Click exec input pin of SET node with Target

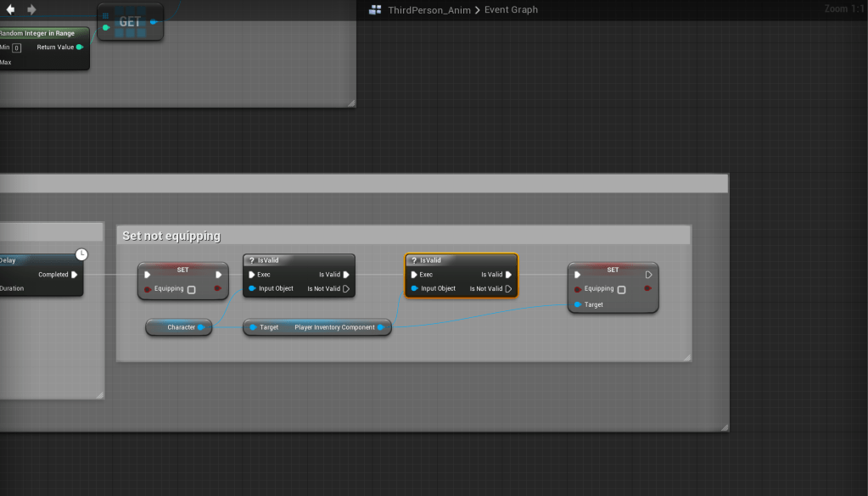pos(577,274)
